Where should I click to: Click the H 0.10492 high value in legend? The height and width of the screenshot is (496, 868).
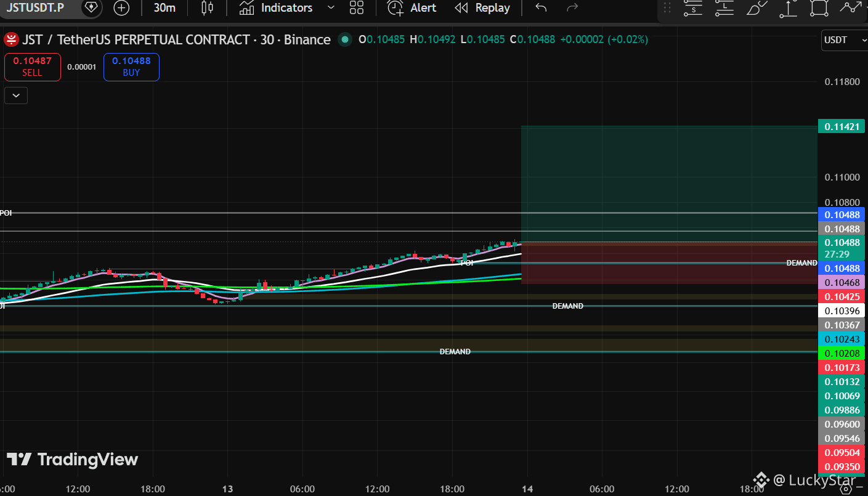pos(432,40)
